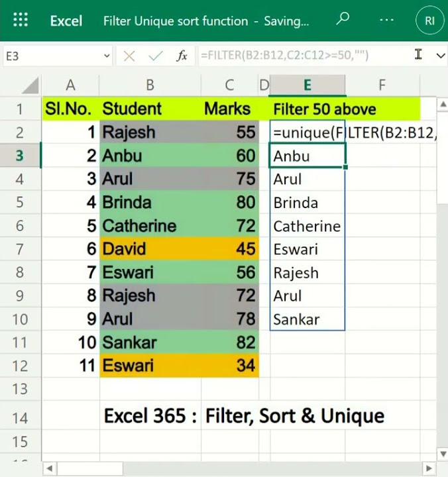Screen dimensions: 448x477
Task: Expand the formula bar chevron
Action: (441, 56)
